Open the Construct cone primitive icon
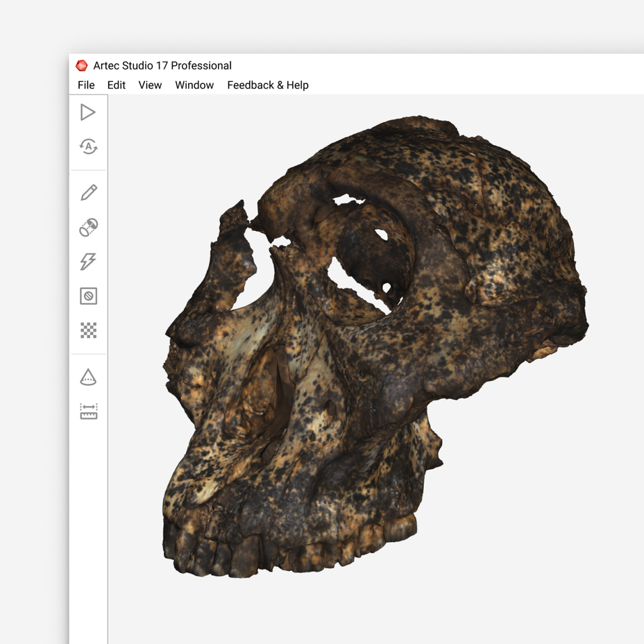The height and width of the screenshot is (644, 644). pyautogui.click(x=88, y=377)
